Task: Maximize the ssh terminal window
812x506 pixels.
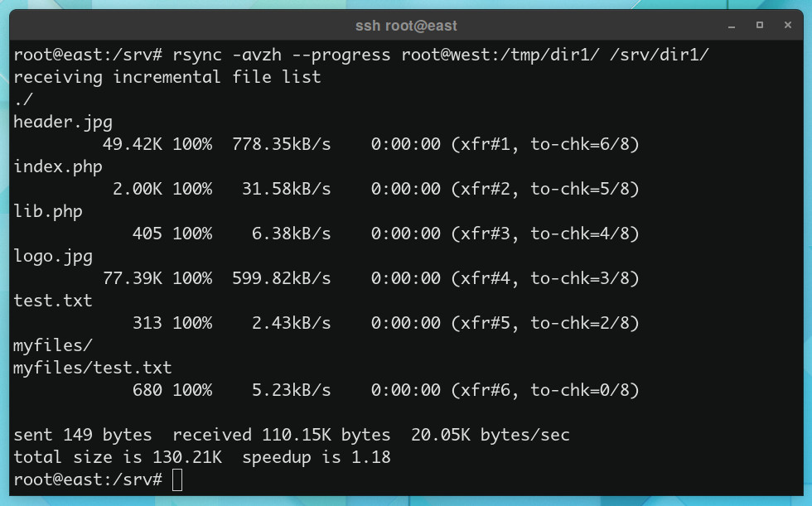Action: tap(759, 25)
